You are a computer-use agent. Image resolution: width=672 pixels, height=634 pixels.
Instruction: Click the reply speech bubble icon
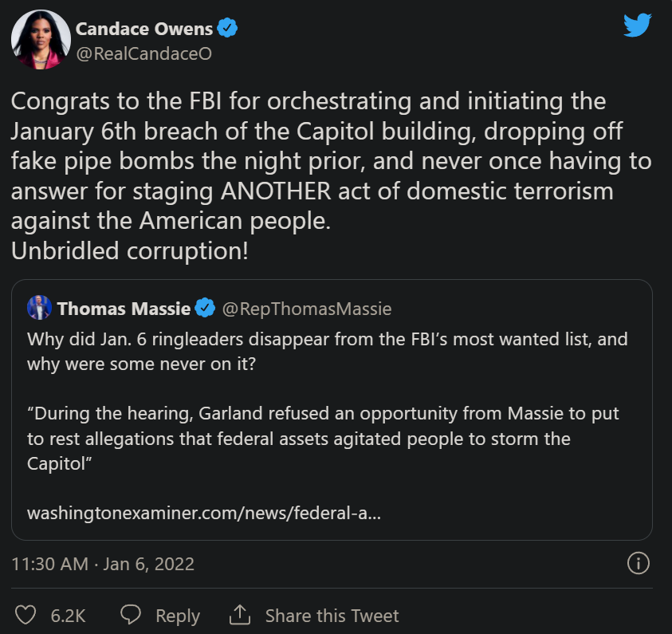(x=131, y=615)
